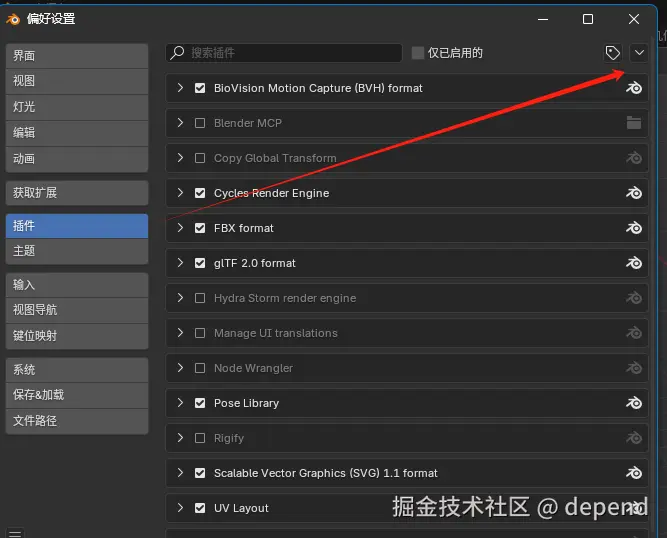The width and height of the screenshot is (667, 538).
Task: Click folder icon on Blender MCP row
Action: [633, 123]
